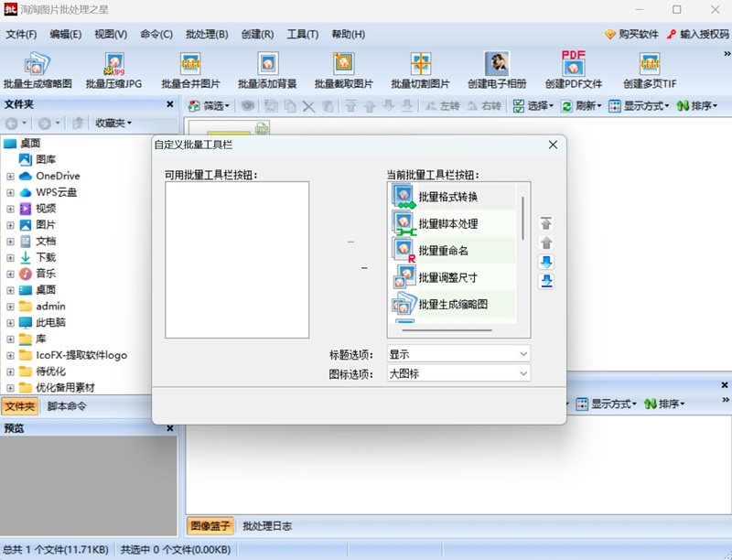Click the 购买软件 link
Viewport: 732px width, 560px height.
coord(631,35)
